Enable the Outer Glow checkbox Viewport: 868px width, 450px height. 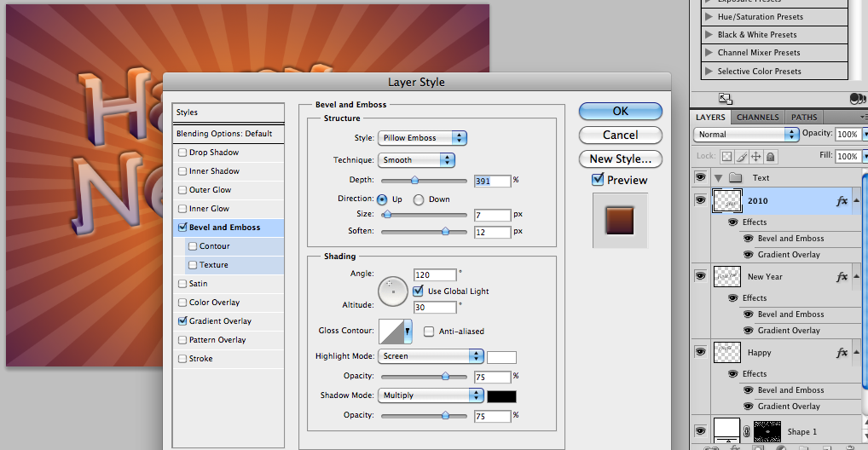coord(182,190)
